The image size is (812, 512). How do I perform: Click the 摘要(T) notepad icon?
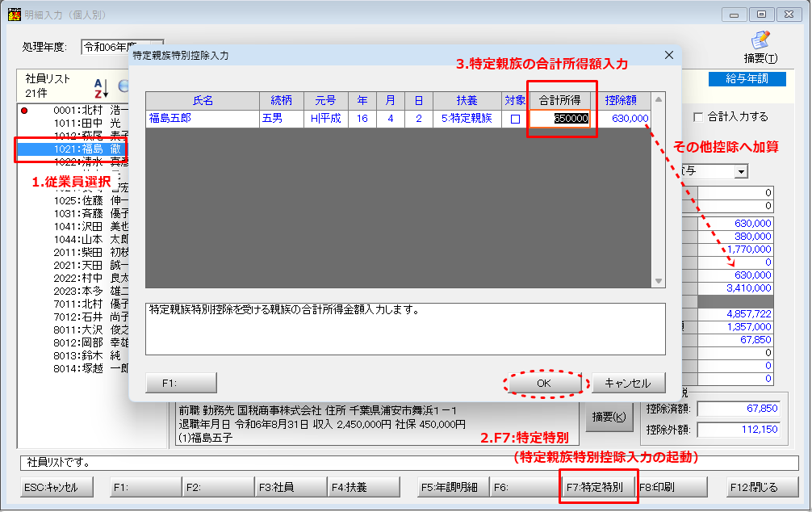760,40
